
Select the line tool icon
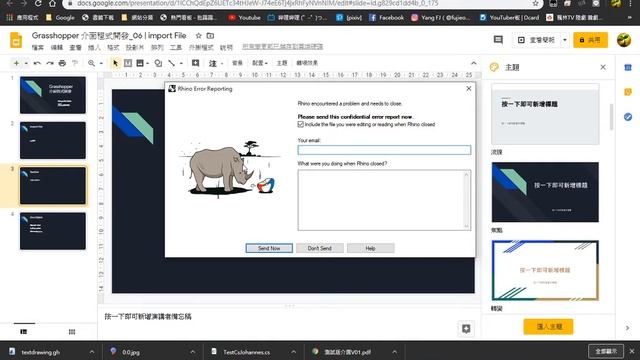coord(172,63)
